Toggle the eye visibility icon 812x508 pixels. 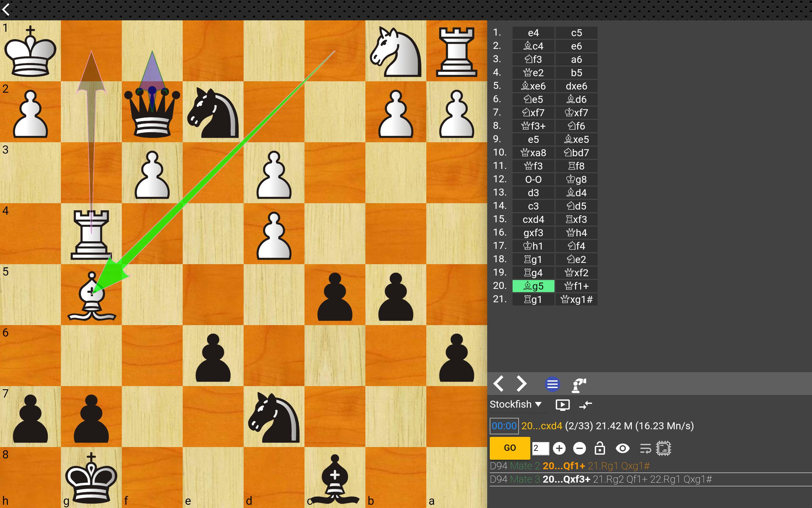(622, 448)
